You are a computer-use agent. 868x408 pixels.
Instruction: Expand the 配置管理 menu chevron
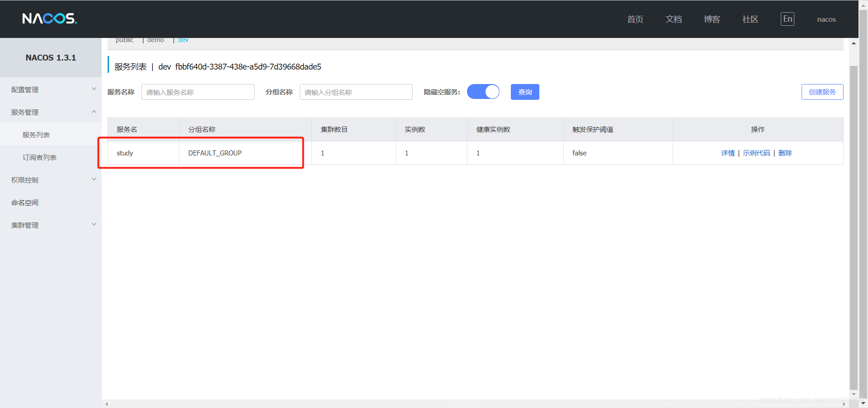click(x=94, y=89)
